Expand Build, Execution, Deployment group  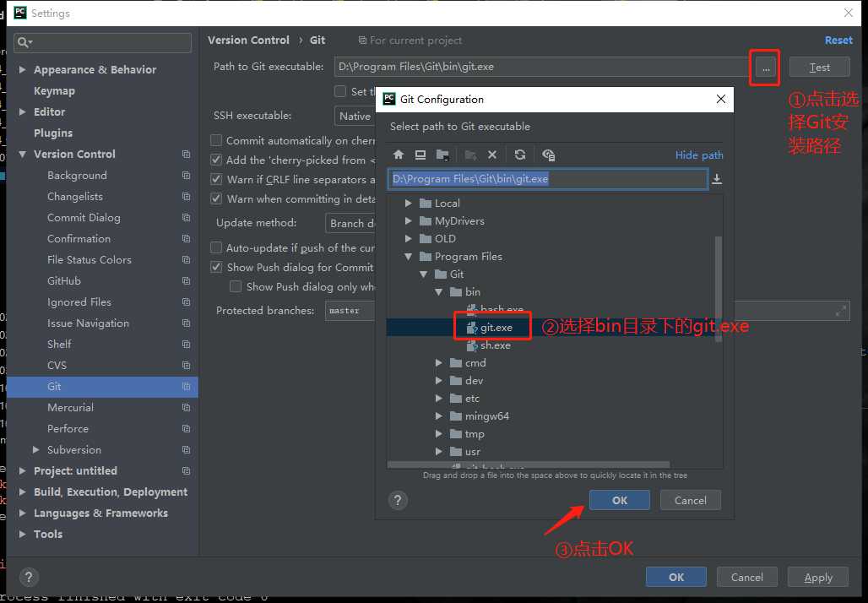[x=22, y=492]
